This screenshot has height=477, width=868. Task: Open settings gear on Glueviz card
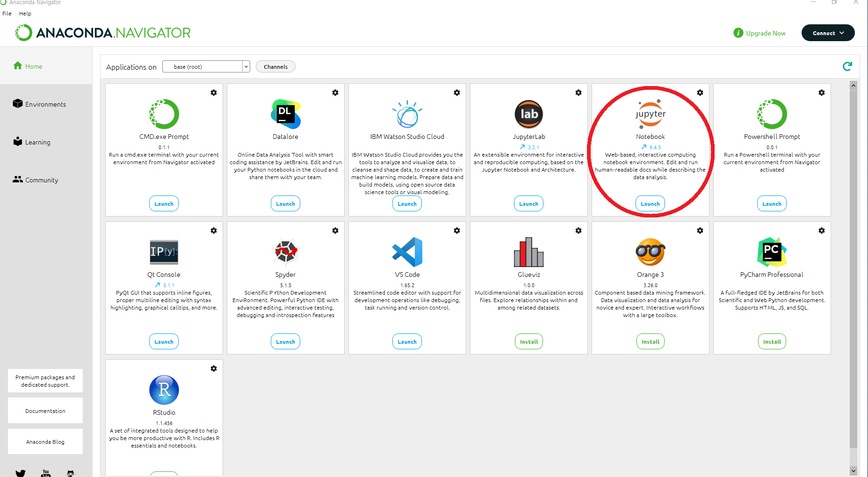[x=579, y=231]
